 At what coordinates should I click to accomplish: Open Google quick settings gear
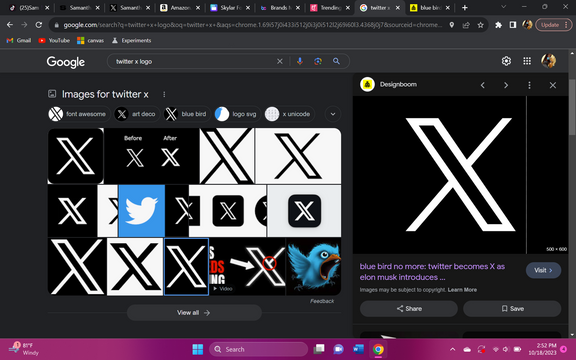(x=506, y=61)
